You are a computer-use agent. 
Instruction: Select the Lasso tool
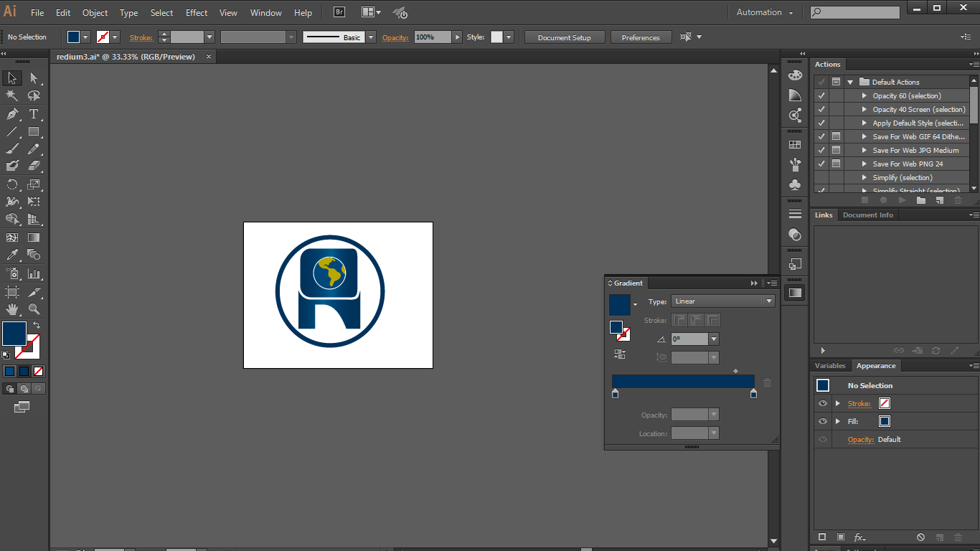(34, 95)
